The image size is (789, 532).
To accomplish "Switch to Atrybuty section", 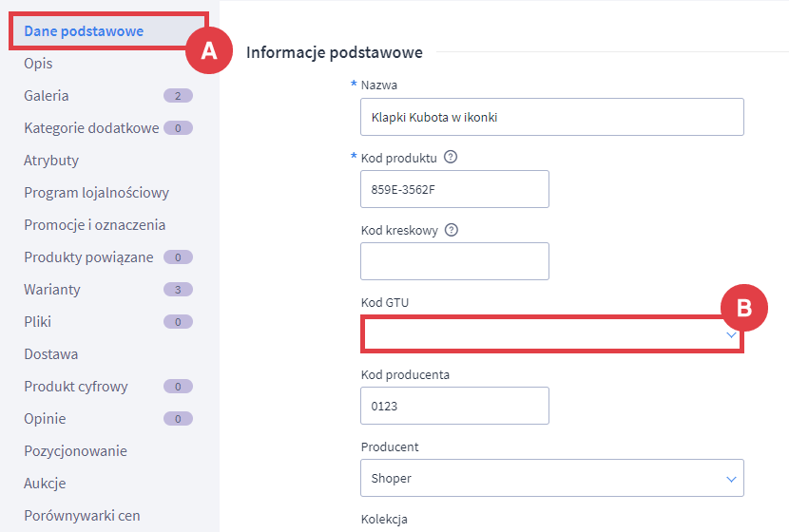I will [x=51, y=161].
